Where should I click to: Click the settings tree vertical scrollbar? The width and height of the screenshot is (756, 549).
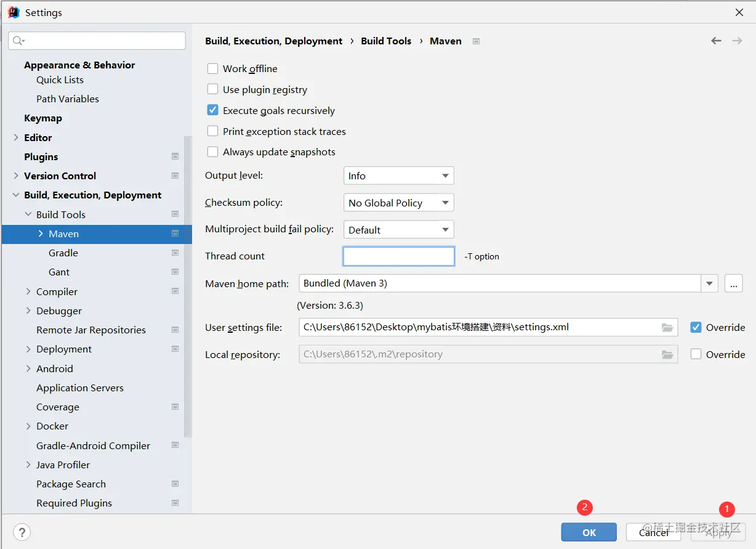pyautogui.click(x=188, y=287)
